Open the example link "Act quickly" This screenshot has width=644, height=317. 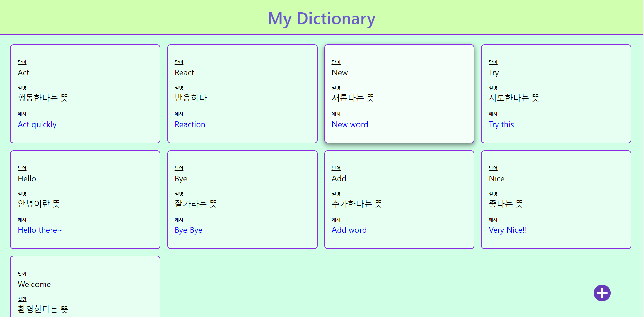tap(37, 124)
